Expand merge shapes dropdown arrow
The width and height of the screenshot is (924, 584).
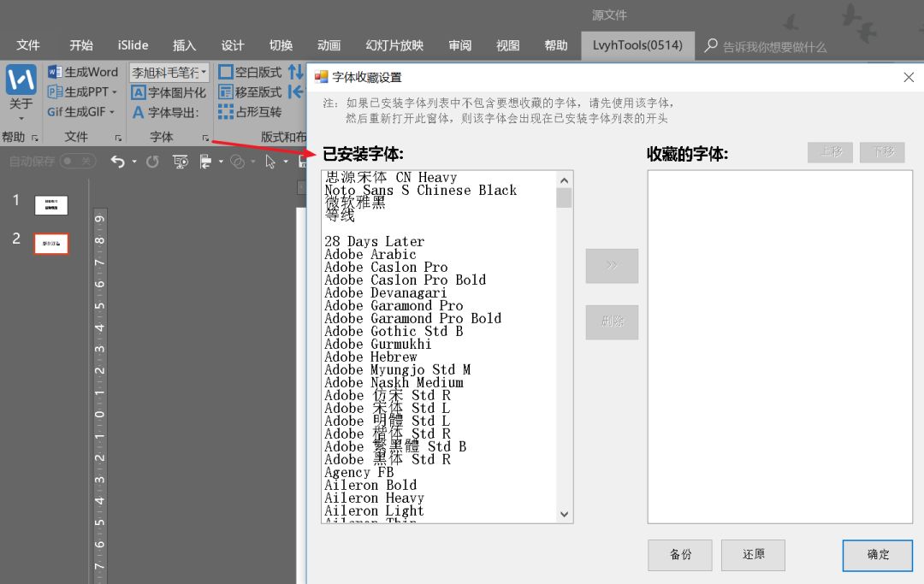point(253,162)
